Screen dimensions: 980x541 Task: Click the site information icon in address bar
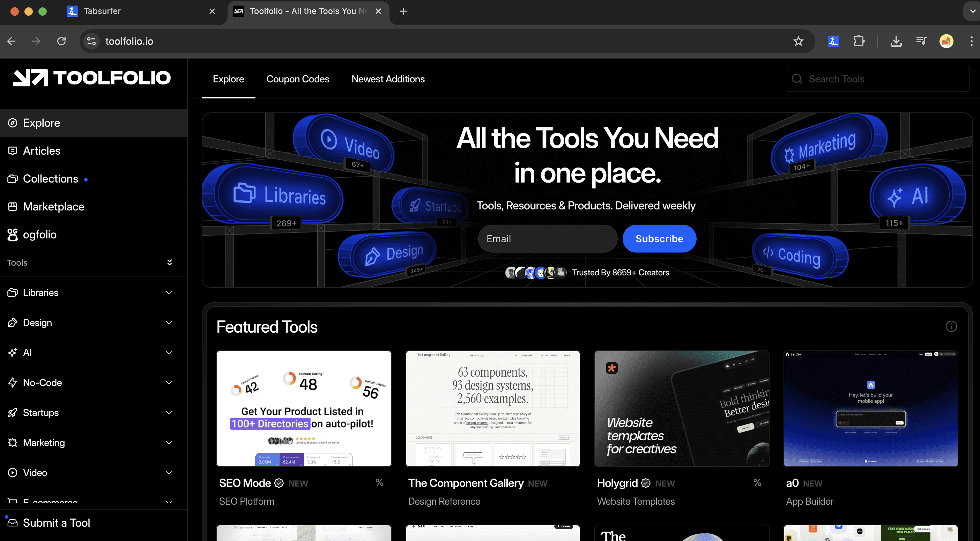click(x=91, y=41)
